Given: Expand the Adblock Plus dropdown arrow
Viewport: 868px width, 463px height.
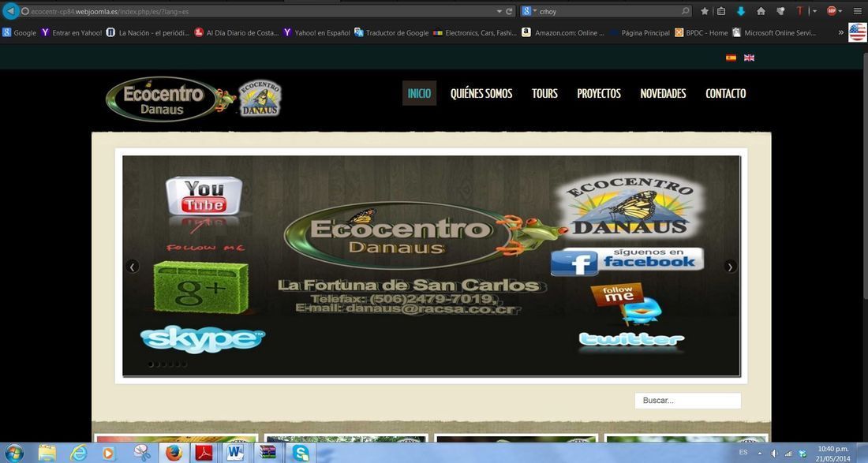Looking at the screenshot, I should 840,11.
